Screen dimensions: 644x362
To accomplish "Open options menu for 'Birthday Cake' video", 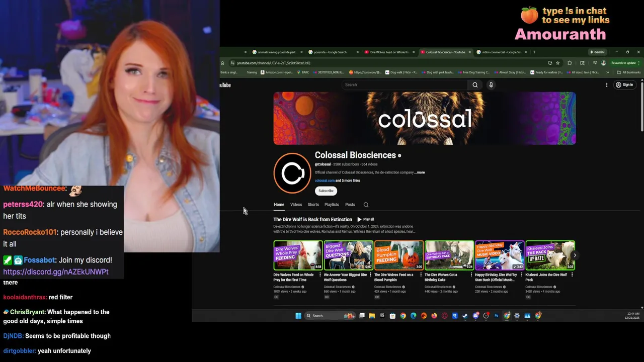I will click(471, 275).
